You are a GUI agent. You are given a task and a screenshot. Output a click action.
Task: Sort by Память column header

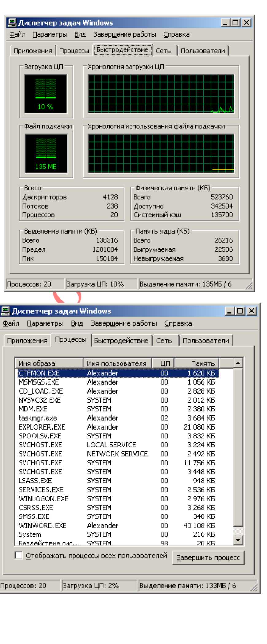pos(196,363)
